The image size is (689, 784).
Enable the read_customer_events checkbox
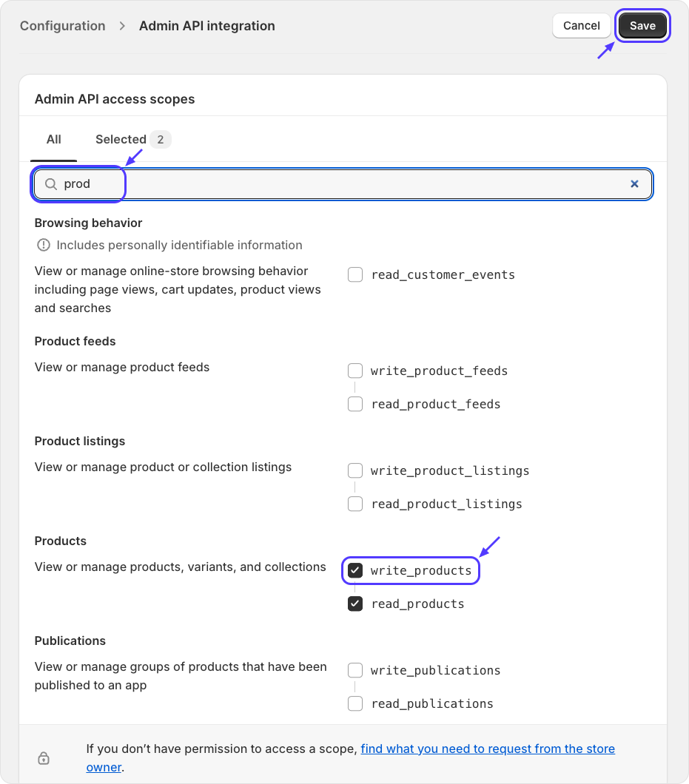(x=355, y=275)
